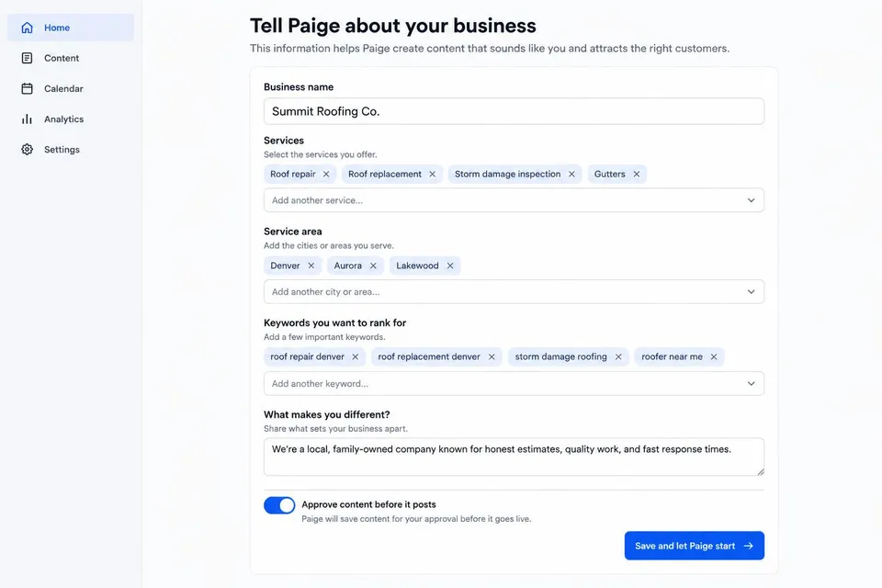The width and height of the screenshot is (882, 588).
Task: Open the Home menu item
Action: point(71,28)
